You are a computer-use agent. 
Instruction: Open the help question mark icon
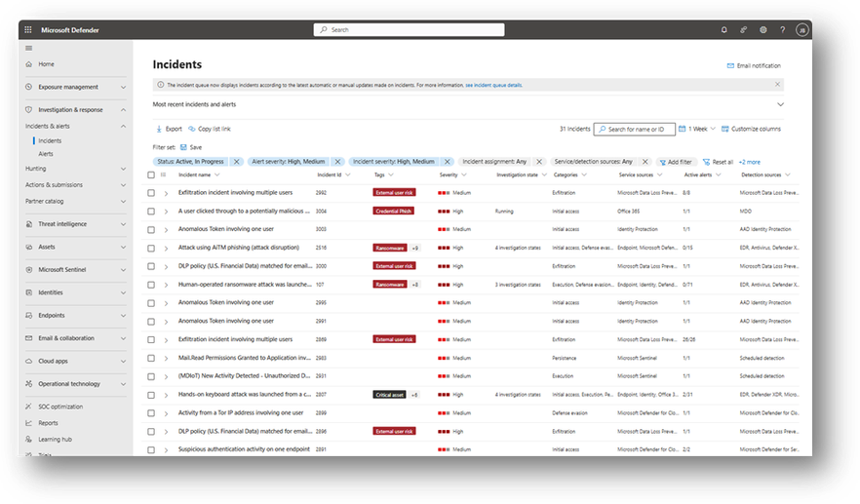[783, 30]
